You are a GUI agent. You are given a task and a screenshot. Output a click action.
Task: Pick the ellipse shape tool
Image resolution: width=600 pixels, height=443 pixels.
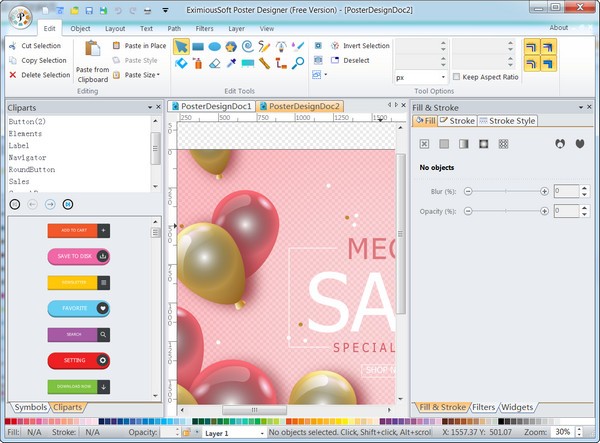[215, 46]
